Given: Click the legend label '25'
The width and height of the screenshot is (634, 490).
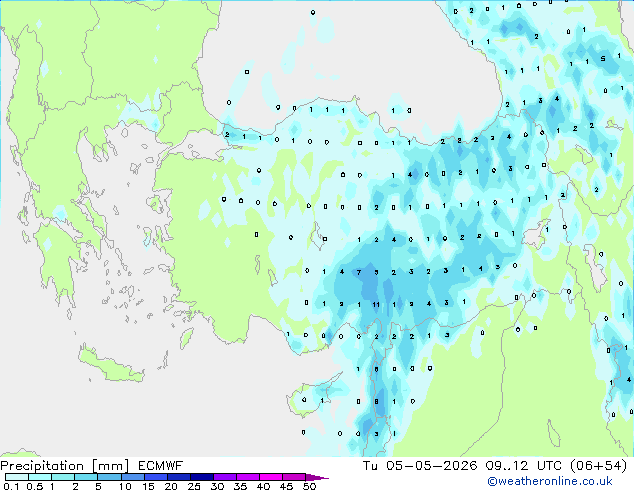Looking at the screenshot, I should 194,486.
